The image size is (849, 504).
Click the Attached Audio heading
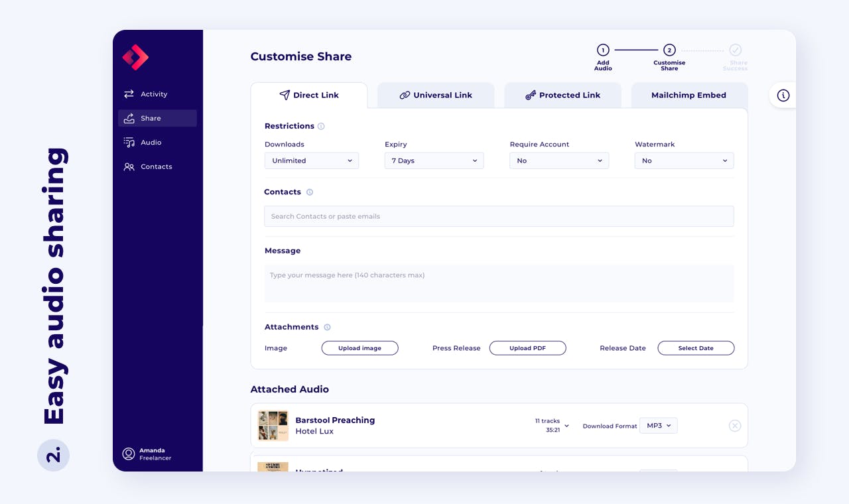coord(290,389)
